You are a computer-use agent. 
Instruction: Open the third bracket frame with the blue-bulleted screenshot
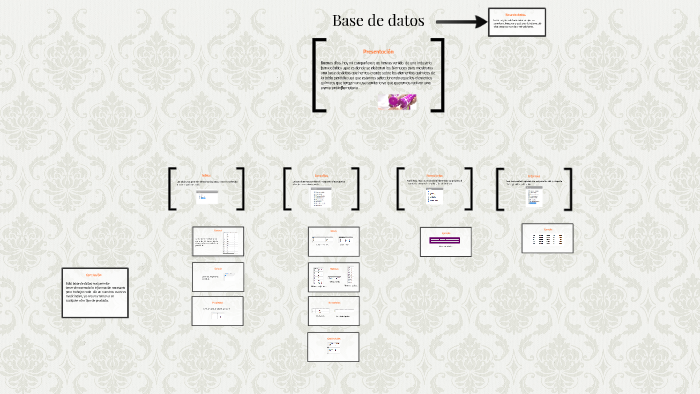tap(434, 188)
